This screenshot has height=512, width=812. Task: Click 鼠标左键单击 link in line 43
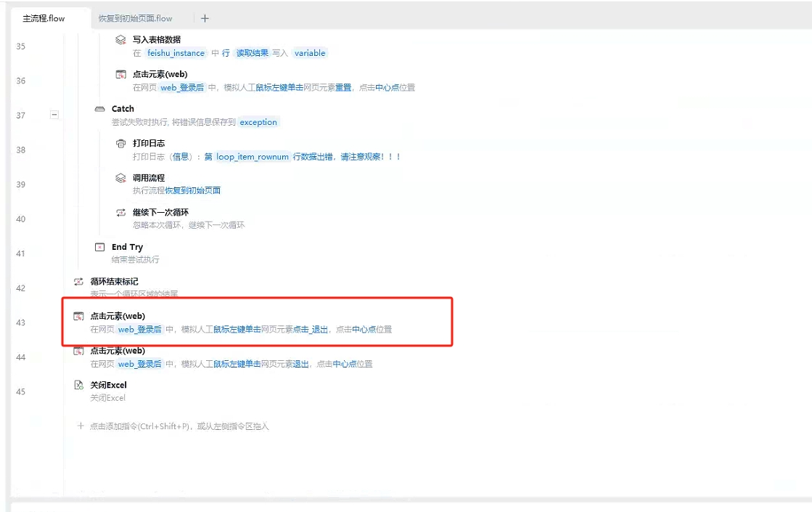pyautogui.click(x=237, y=330)
